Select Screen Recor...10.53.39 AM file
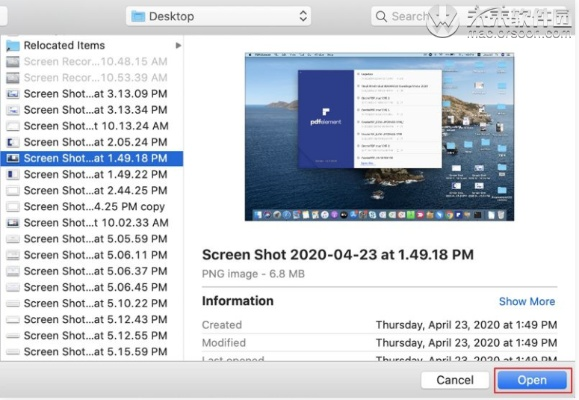 pos(92,78)
